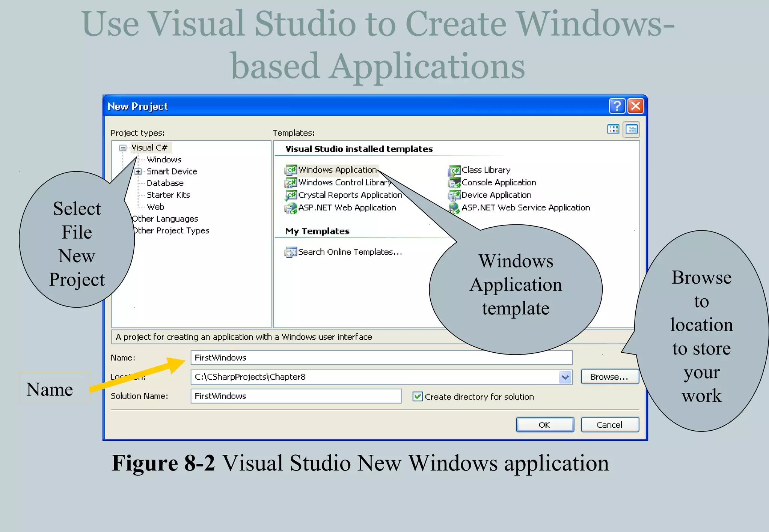Click the Windows Application template icon
769x532 pixels.
point(291,170)
